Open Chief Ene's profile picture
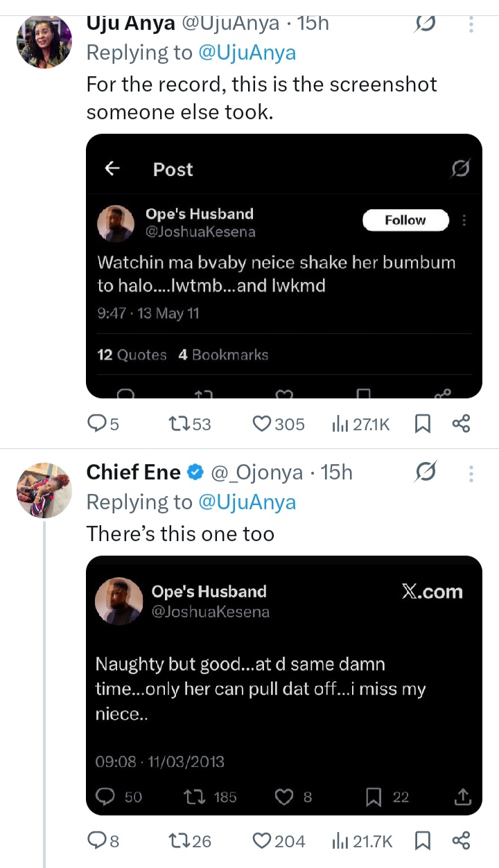499x868 pixels. pos(44,490)
